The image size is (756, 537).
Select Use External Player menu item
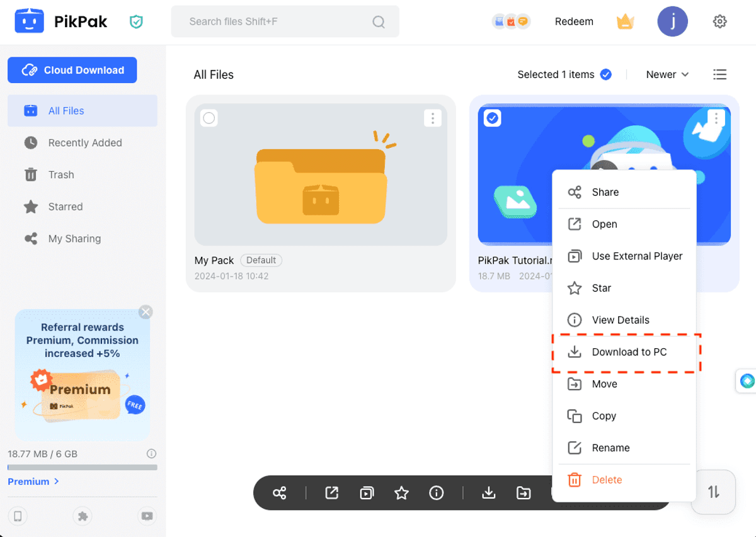point(624,256)
